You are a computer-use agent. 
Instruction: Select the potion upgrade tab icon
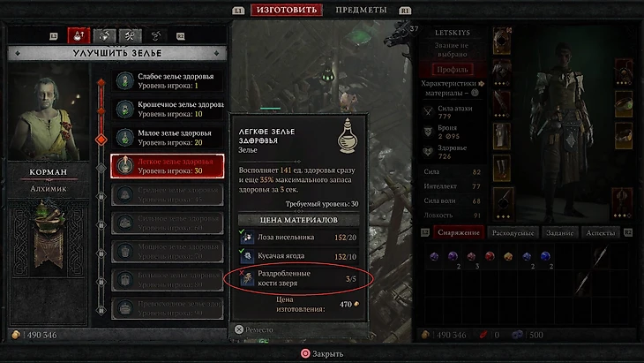tap(79, 35)
